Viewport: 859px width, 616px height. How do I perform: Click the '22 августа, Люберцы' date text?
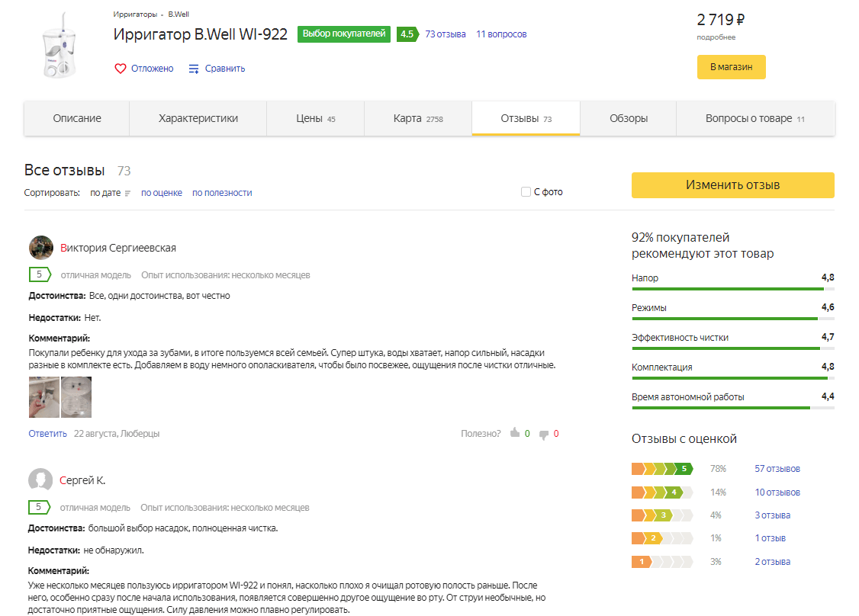coord(117,434)
